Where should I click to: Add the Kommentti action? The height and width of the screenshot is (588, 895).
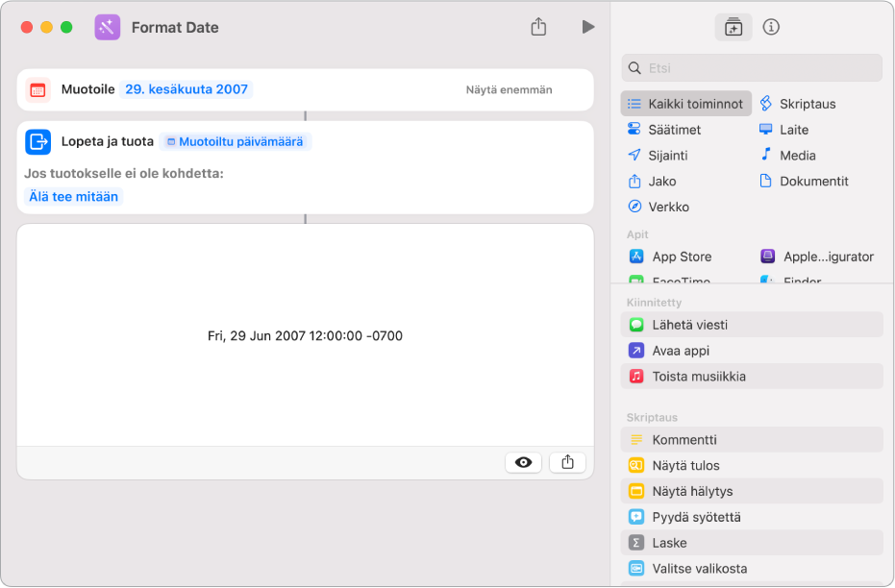[752, 440]
